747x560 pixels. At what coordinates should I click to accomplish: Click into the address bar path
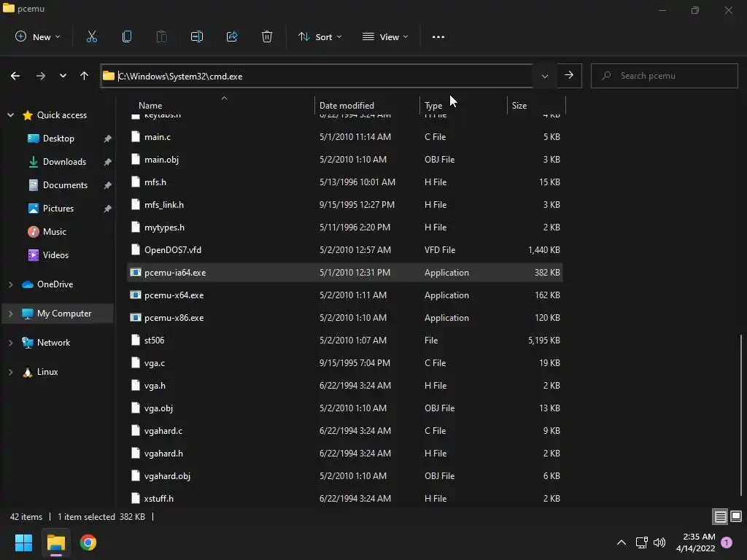pyautogui.click(x=317, y=76)
